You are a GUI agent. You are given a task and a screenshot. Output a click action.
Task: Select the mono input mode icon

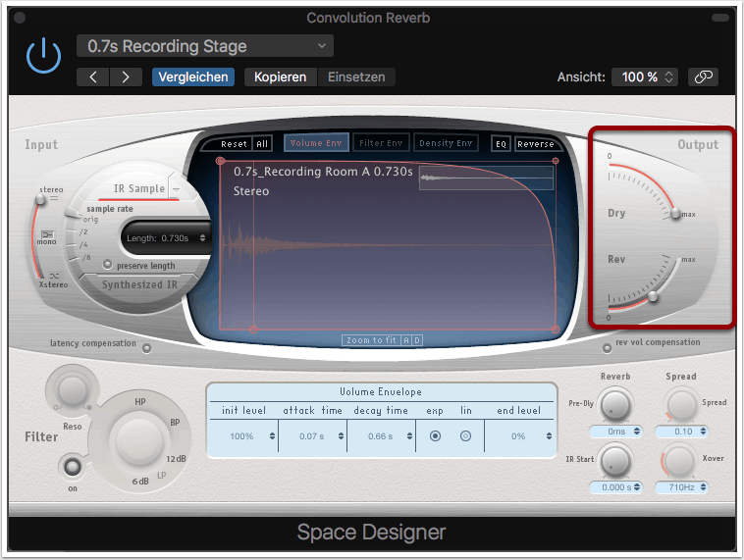tap(47, 235)
